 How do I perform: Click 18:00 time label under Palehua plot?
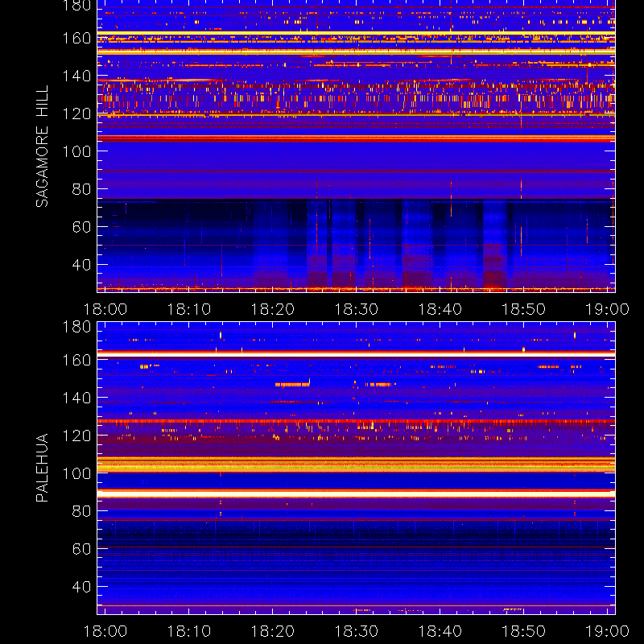(x=105, y=631)
